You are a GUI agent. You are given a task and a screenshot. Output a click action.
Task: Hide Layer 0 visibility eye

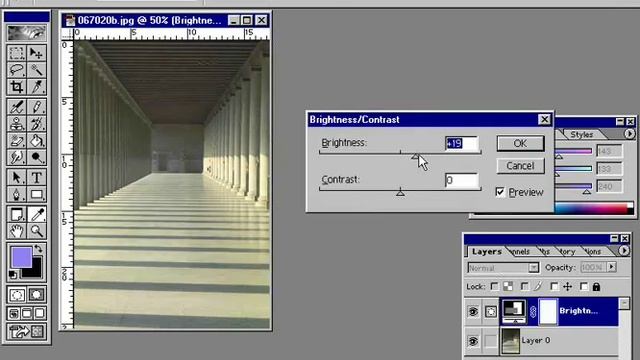(x=473, y=341)
